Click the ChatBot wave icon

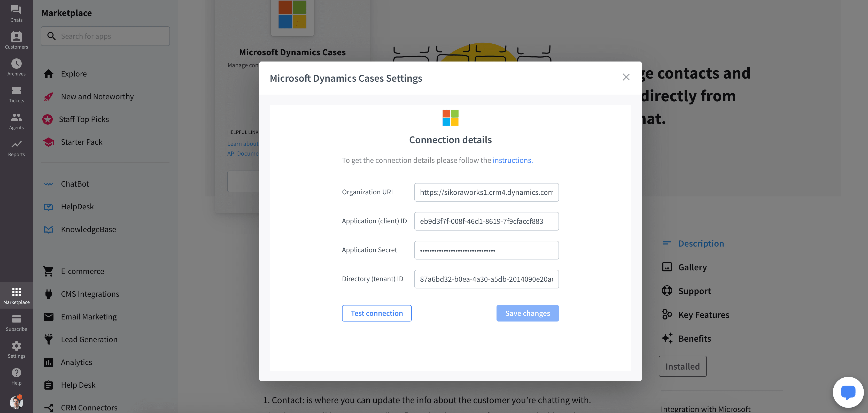coord(49,184)
